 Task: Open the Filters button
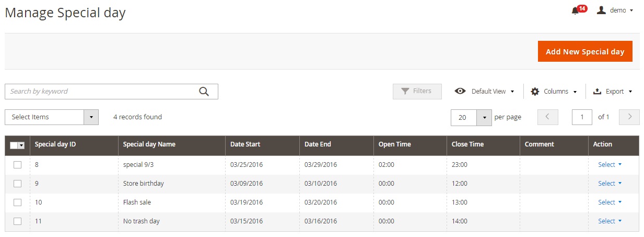[417, 91]
